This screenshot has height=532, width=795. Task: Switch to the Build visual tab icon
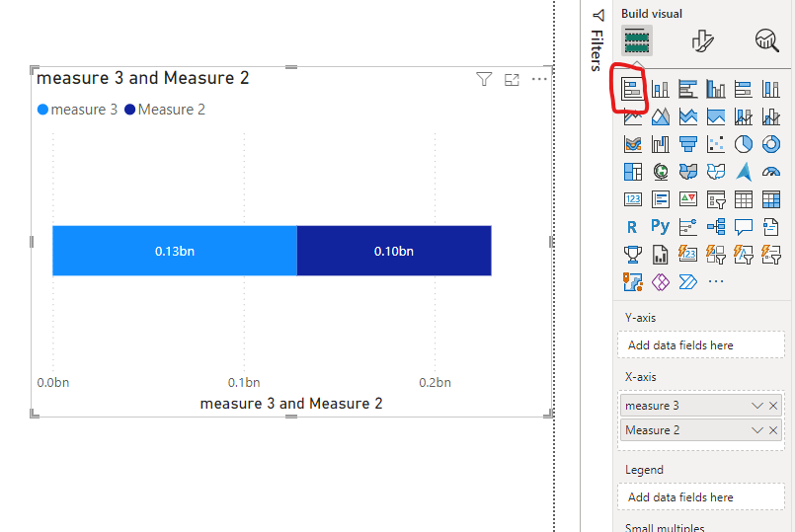[637, 40]
